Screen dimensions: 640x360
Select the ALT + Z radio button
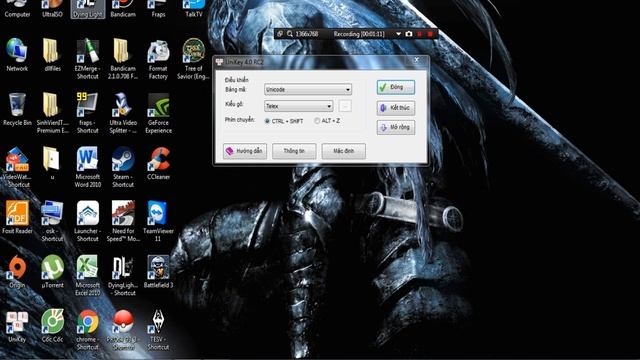click(317, 121)
